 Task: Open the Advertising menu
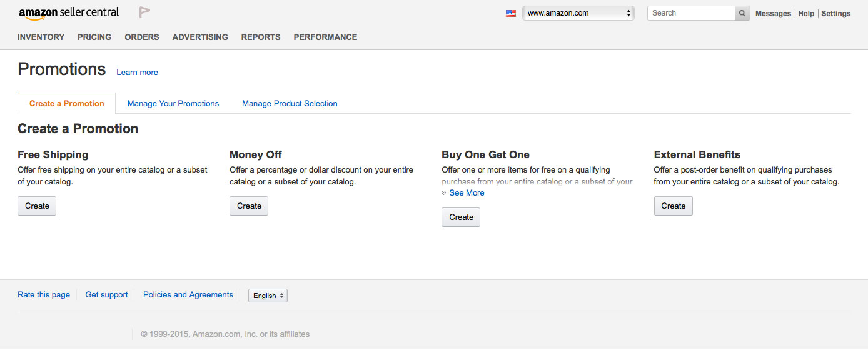[200, 37]
